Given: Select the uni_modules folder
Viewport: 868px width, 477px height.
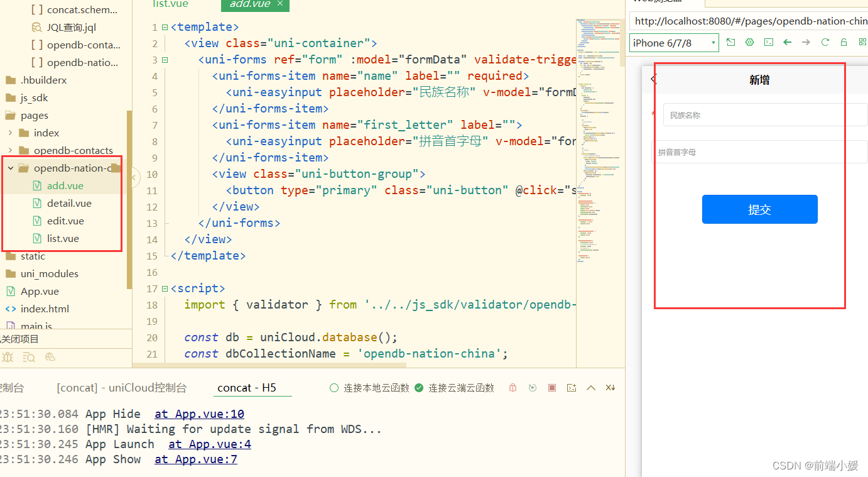Looking at the screenshot, I should (50, 273).
